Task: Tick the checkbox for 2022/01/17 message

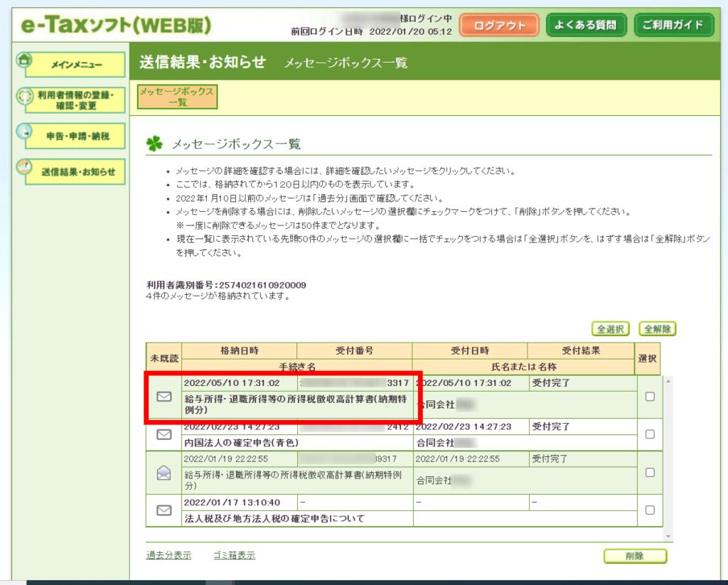Action: [650, 510]
